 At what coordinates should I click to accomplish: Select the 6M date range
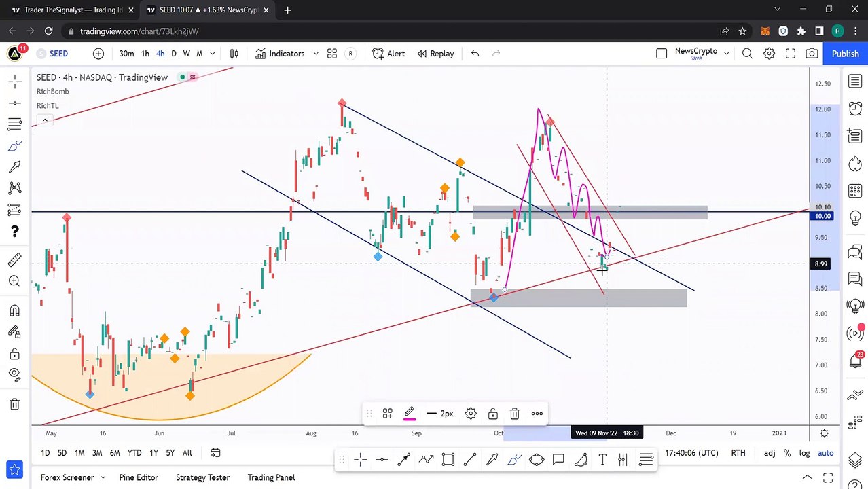pyautogui.click(x=115, y=453)
